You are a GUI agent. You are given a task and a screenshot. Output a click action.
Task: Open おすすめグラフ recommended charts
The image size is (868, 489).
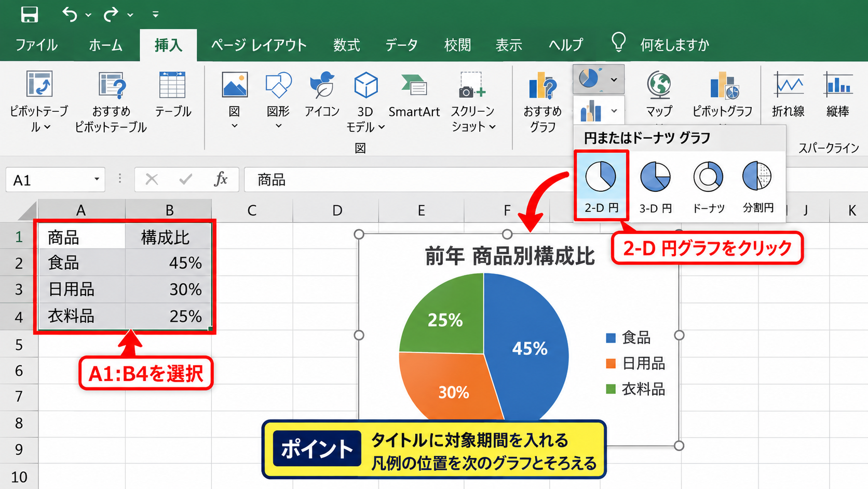tap(542, 101)
